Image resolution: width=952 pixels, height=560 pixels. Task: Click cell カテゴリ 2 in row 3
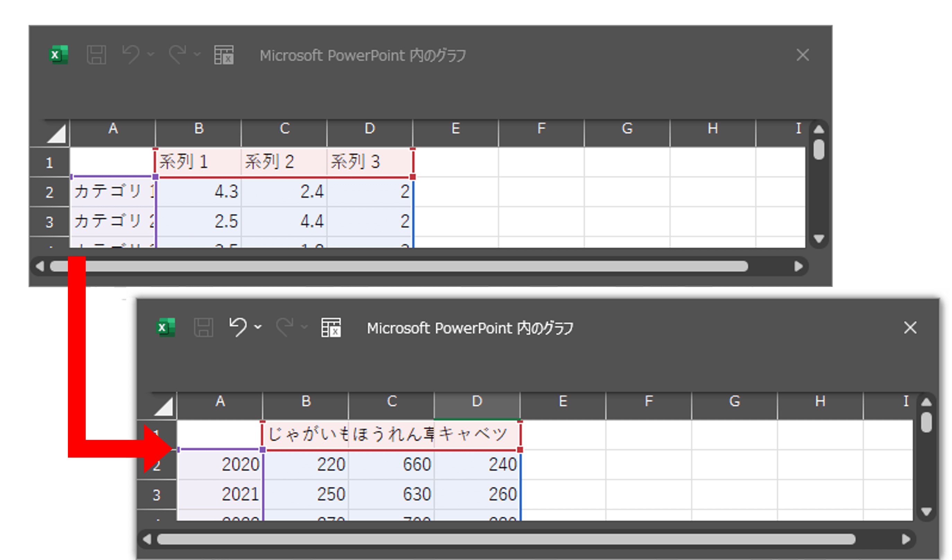113,221
